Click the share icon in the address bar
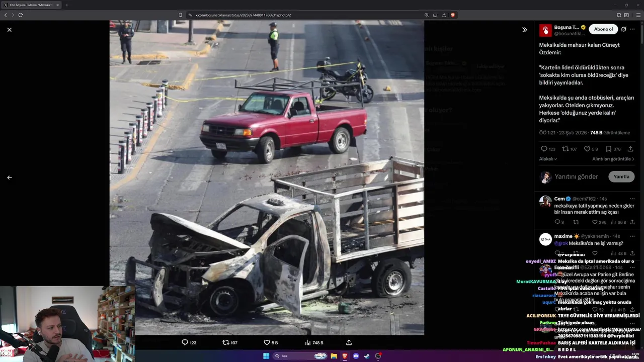 444,15
